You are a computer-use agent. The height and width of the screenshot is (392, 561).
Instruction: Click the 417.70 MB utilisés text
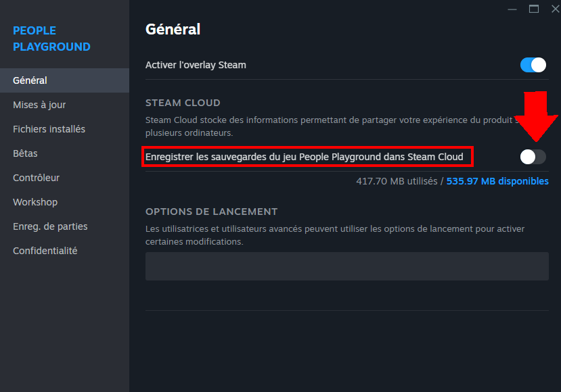coord(397,181)
